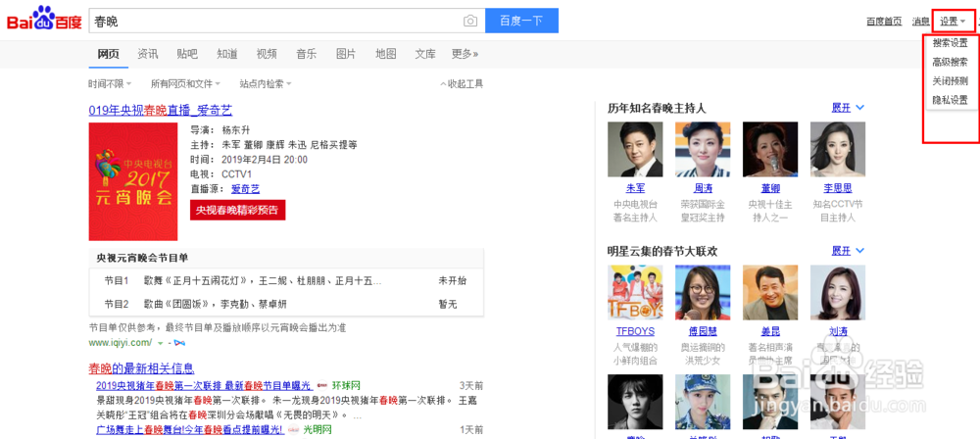
Task: Click TFBOYS group photo
Action: (x=635, y=293)
